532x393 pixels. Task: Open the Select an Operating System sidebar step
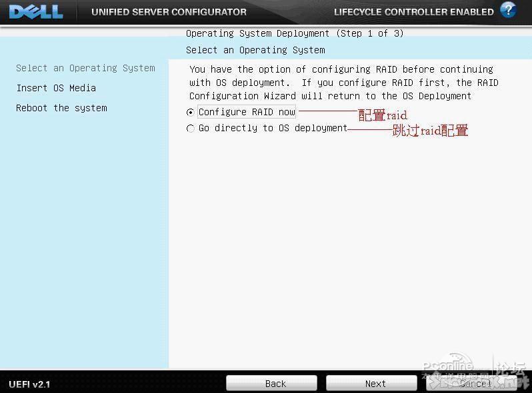click(x=85, y=68)
